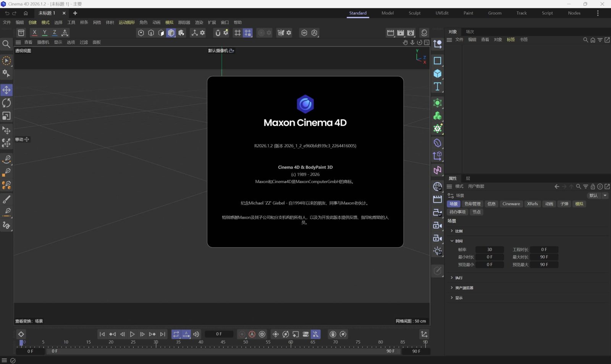Image resolution: width=611 pixels, height=364 pixels.
Task: Select the Move tool in left palette
Action: (x=6, y=90)
